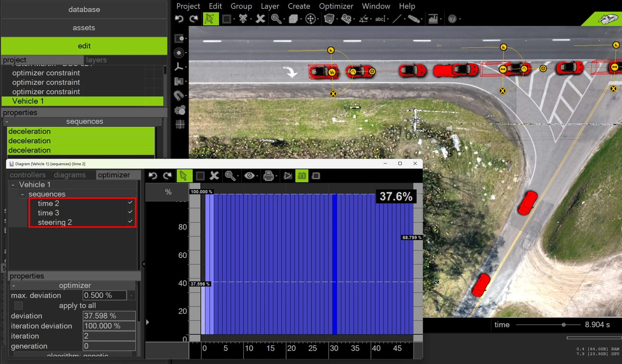Viewport: 622px width, 364px height.
Task: Open the database panel button
Action: (84, 9)
